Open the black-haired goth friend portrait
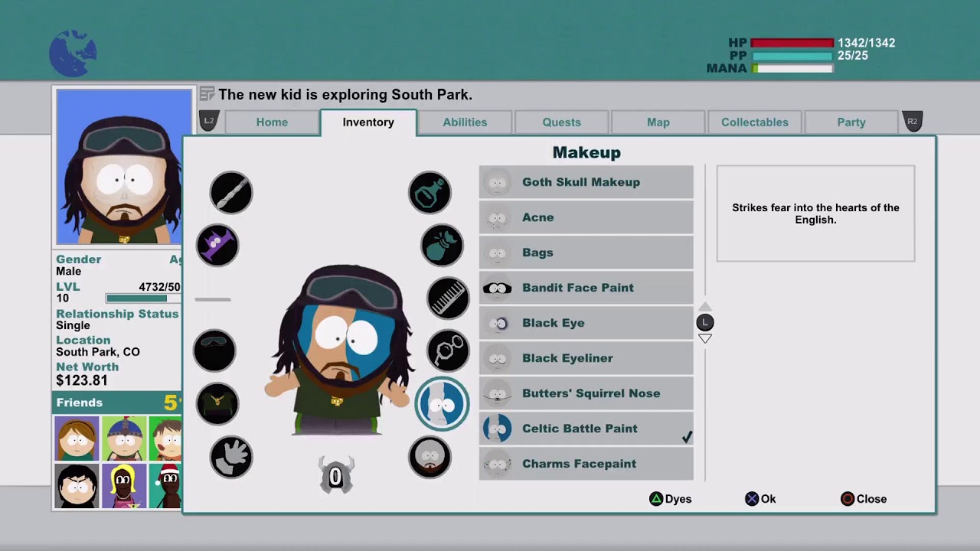 (x=77, y=486)
